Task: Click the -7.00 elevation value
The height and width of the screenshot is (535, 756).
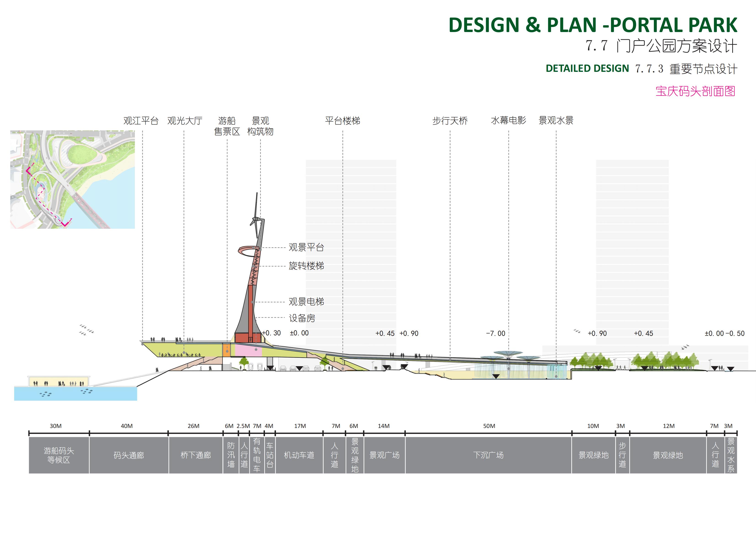Action: [x=496, y=333]
